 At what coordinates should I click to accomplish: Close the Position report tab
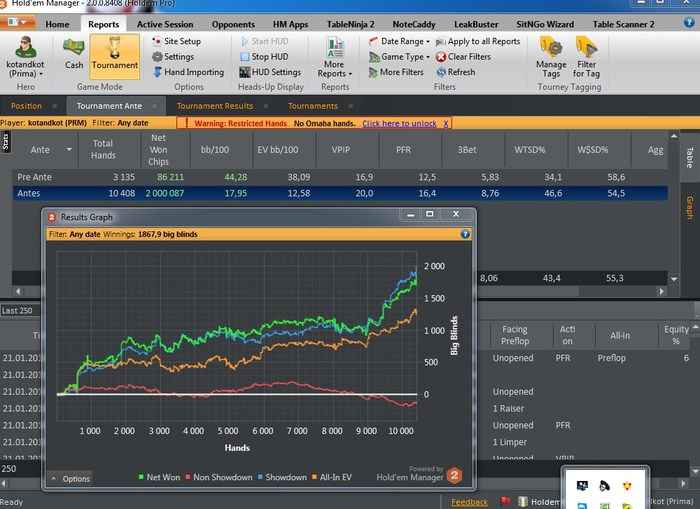click(54, 106)
